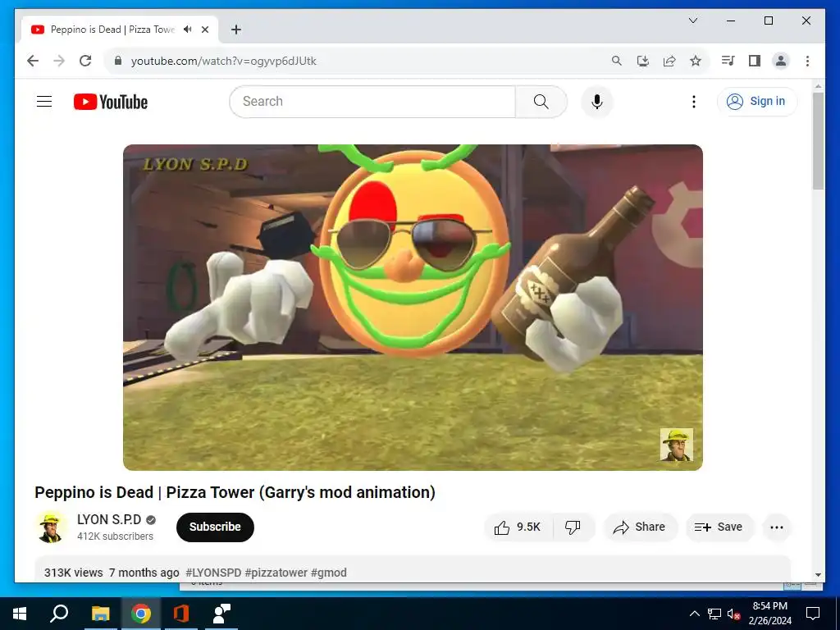Open LYON S.P.D channel avatar
The image size is (840, 630).
click(51, 527)
